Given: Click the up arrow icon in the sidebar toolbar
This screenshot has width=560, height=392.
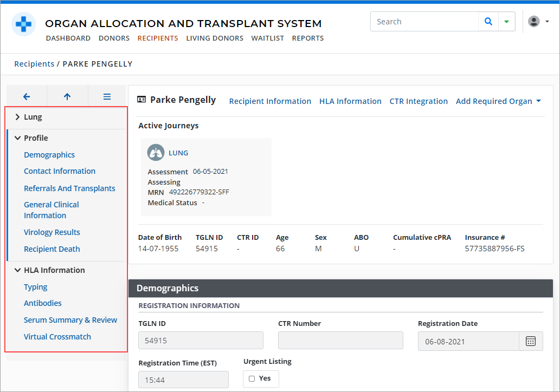Looking at the screenshot, I should pyautogui.click(x=67, y=96).
